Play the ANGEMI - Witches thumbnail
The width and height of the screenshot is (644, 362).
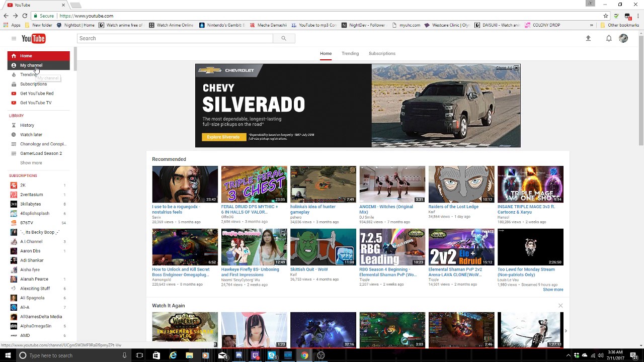coord(392,184)
